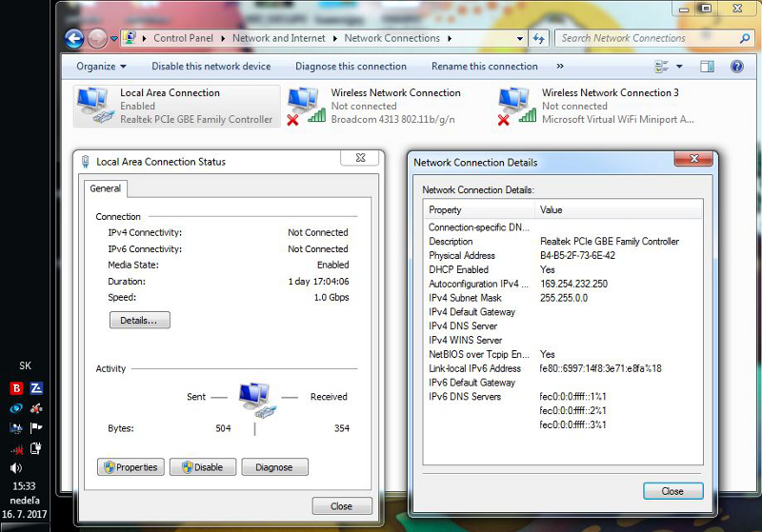Screen dimensions: 762x532
Task: Click the Diagnose button in status dialog
Action: 274,467
